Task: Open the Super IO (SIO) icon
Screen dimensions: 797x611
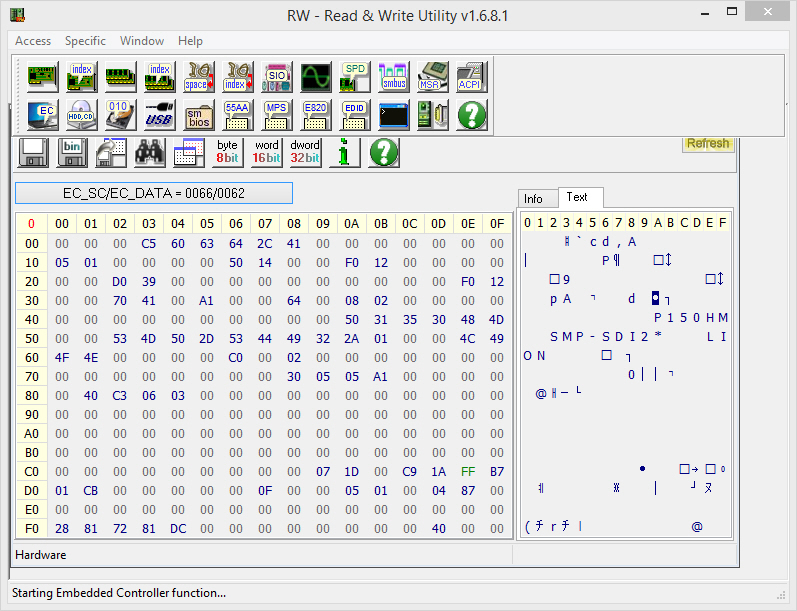Action: 277,77
